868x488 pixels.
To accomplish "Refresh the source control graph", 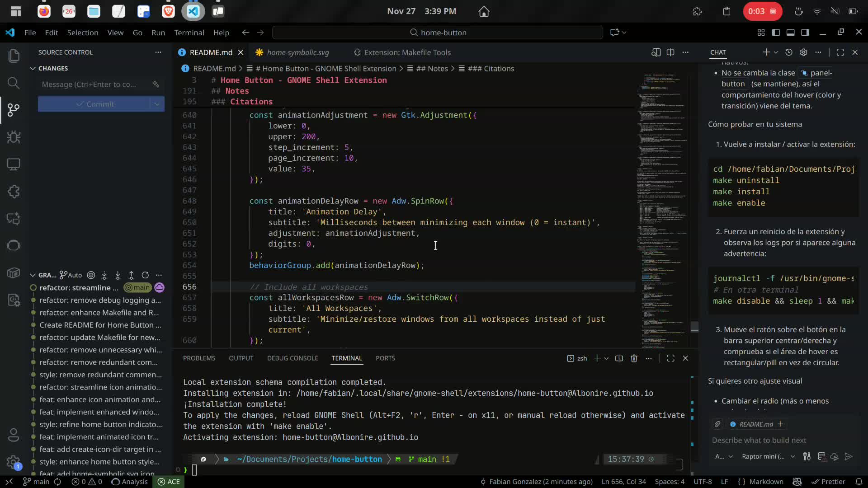I will tap(145, 275).
